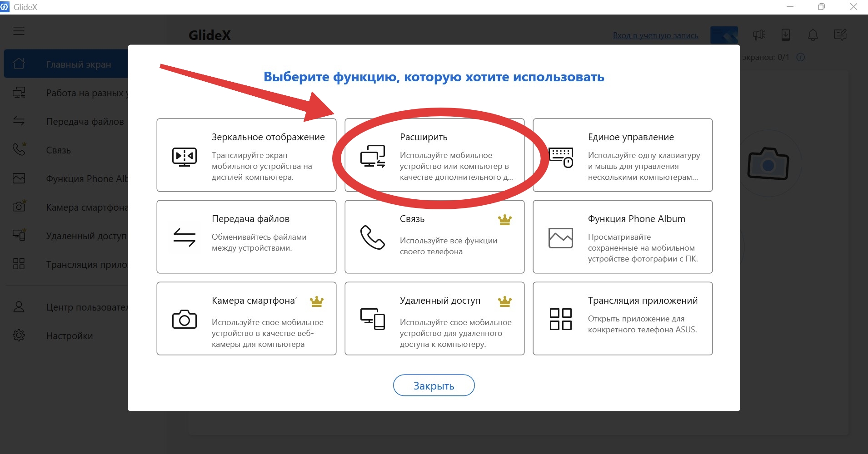Choose the Зеркальное отображение function card
Screen dimensions: 868x454
click(x=246, y=155)
